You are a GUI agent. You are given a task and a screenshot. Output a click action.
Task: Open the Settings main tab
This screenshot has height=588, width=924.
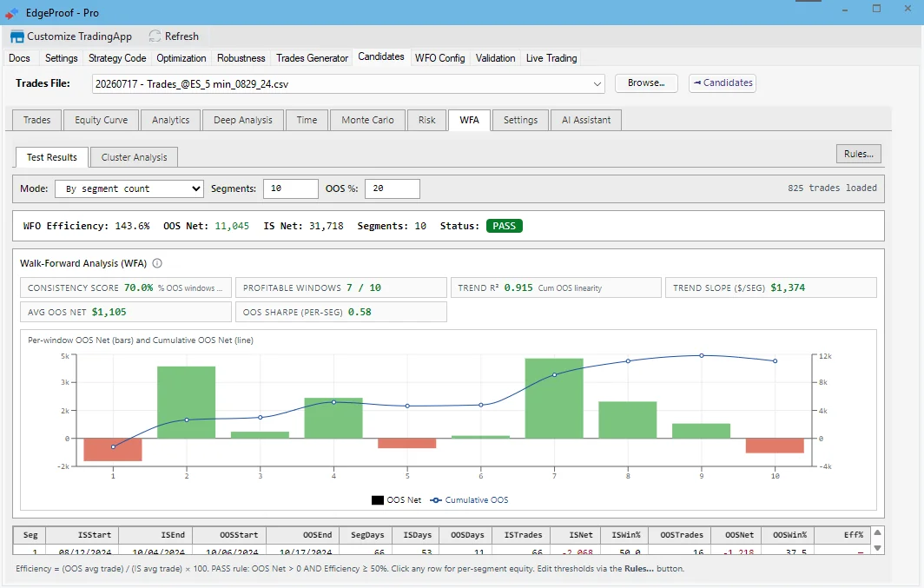point(62,57)
